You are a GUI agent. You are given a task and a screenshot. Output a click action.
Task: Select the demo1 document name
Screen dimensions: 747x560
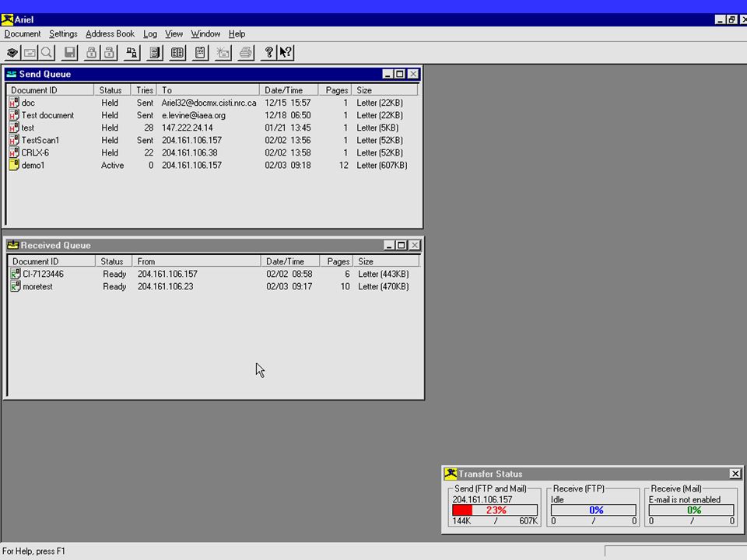coord(33,165)
